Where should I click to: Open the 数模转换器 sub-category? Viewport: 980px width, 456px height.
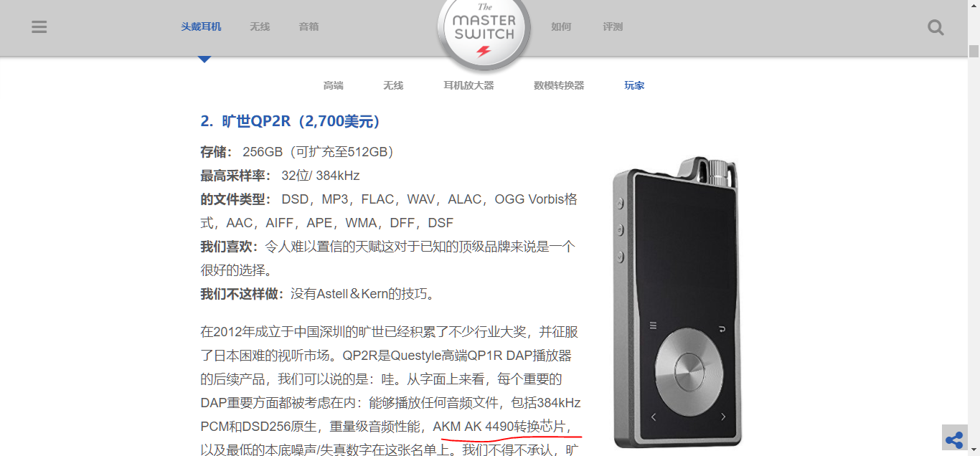559,85
